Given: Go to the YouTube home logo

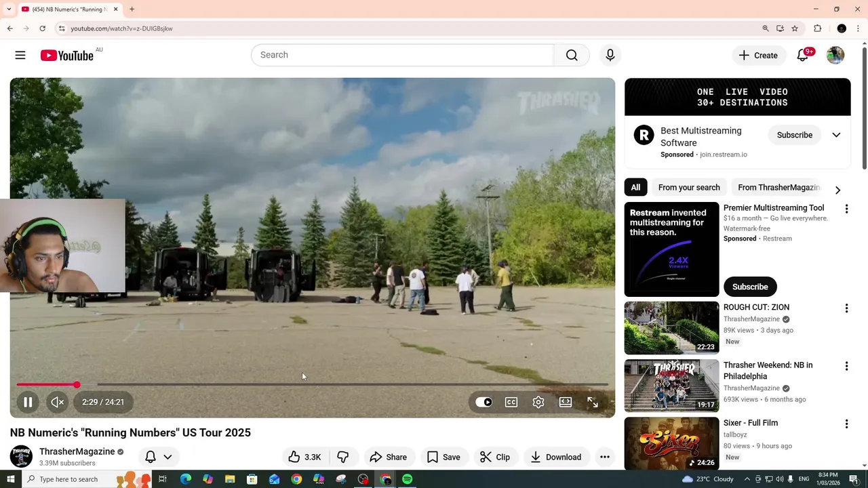Looking at the screenshot, I should [66, 56].
